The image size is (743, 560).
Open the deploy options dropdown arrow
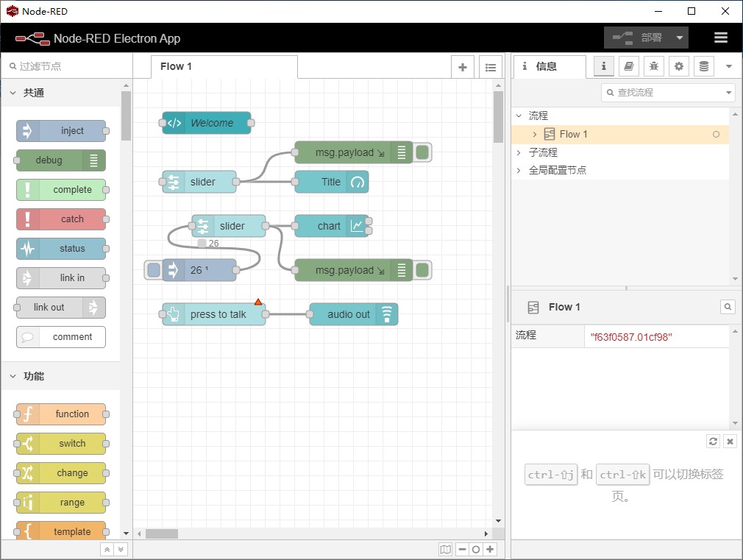pos(679,38)
